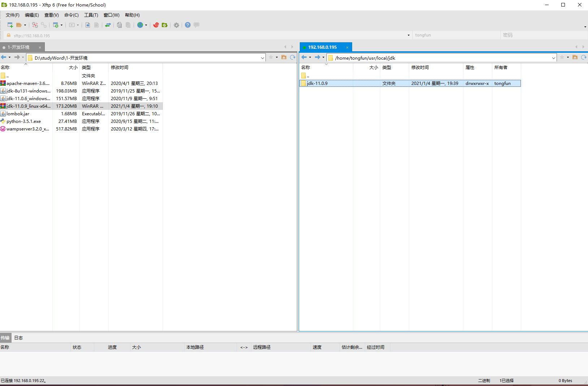
Task: Open local pane home folder icon
Action: coord(284,57)
